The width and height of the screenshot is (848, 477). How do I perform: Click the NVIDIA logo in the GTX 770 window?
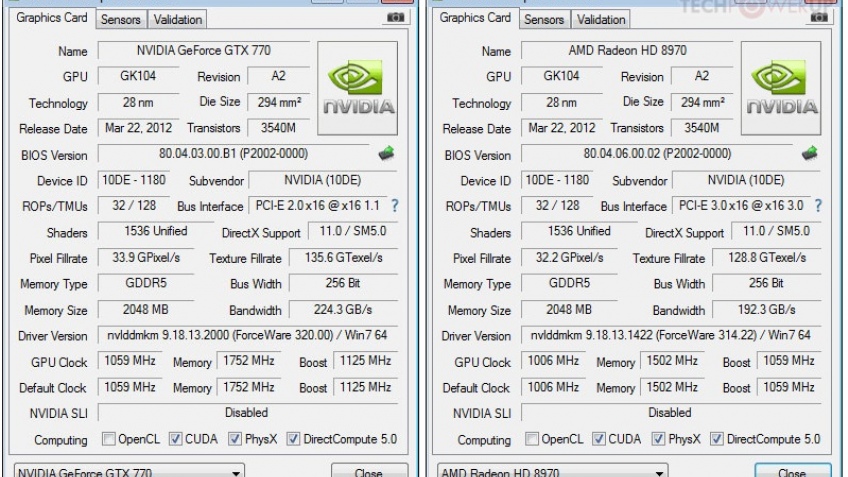pos(357,88)
